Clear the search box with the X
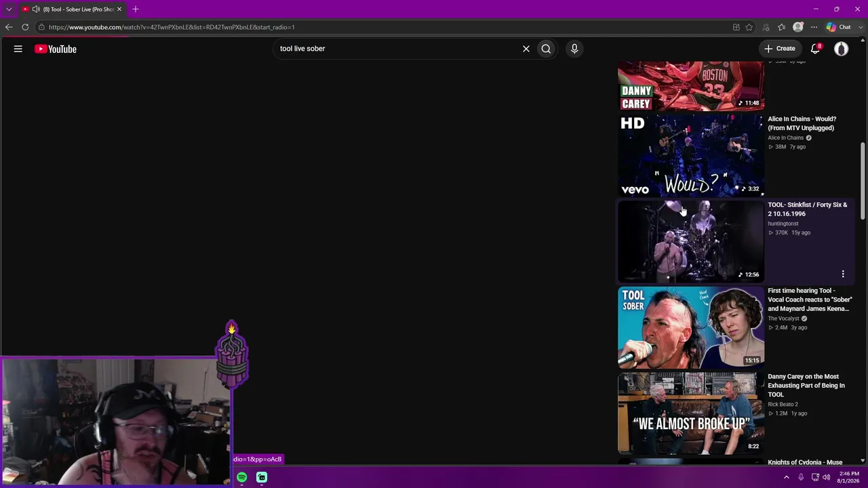The image size is (868, 488). click(526, 49)
